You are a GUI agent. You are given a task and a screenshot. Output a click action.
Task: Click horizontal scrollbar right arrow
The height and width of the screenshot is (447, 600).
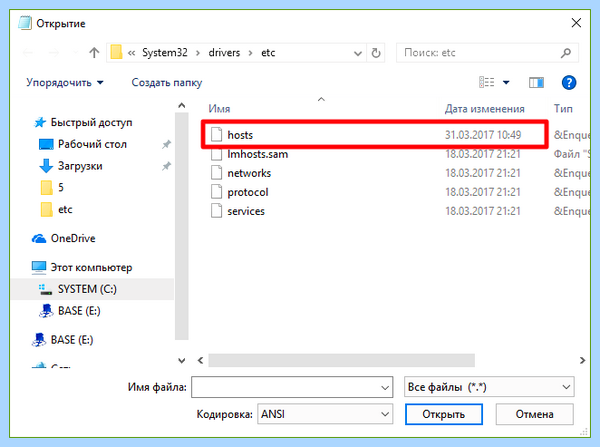582,360
